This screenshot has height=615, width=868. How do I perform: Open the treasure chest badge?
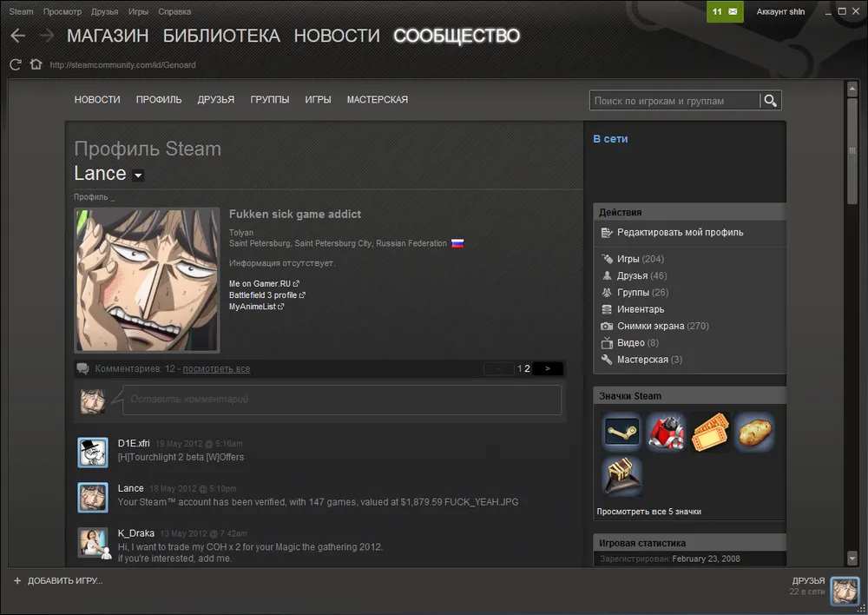621,476
